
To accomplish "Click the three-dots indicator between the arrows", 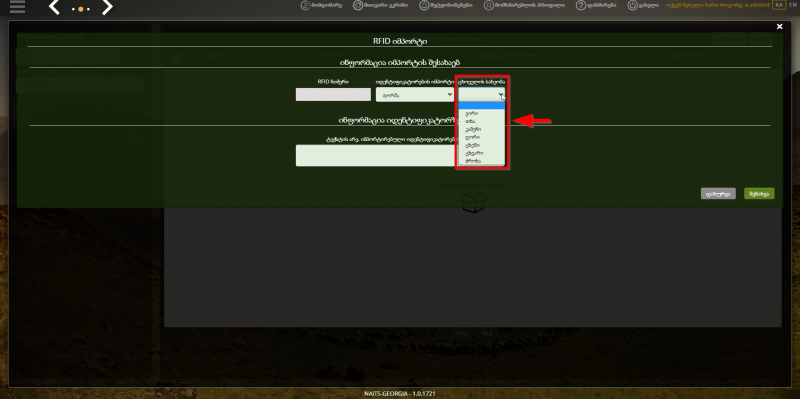I will [81, 9].
